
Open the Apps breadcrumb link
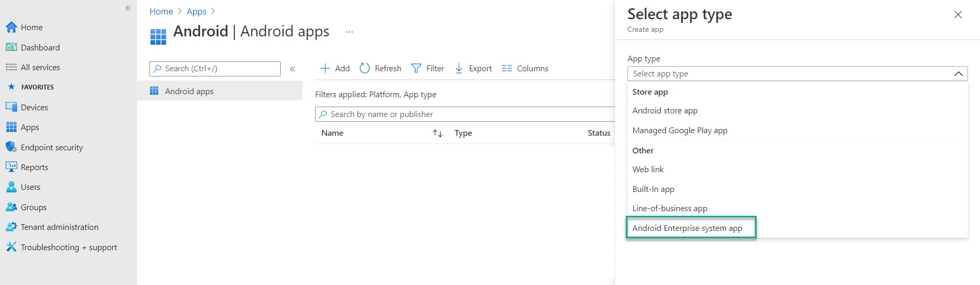(x=196, y=11)
